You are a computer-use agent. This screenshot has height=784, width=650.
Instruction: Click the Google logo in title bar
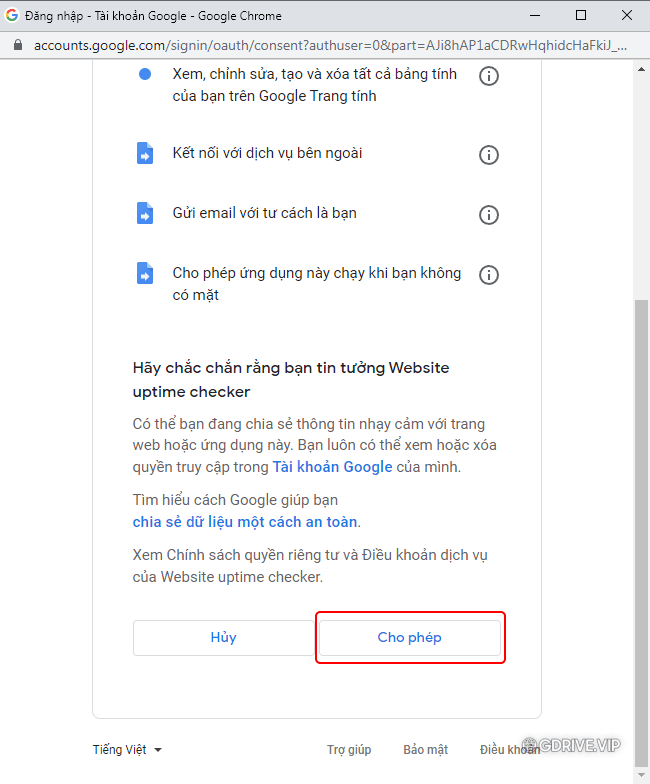(12, 15)
